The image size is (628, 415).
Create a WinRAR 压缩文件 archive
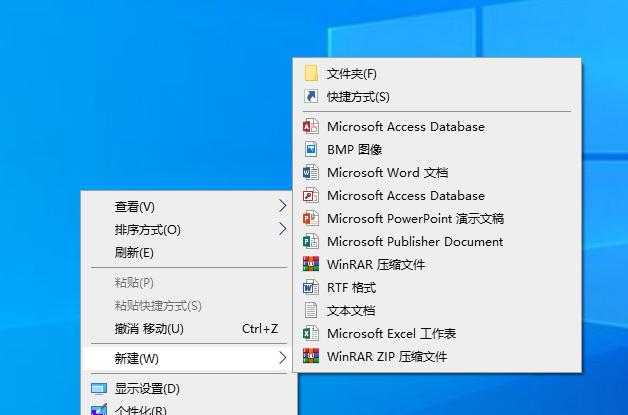[437, 264]
